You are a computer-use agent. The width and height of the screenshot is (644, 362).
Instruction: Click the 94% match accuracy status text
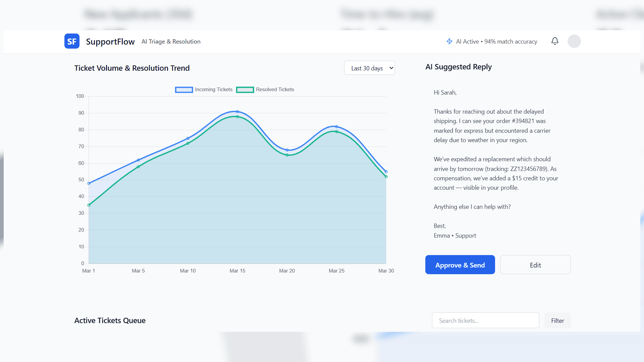(x=511, y=42)
